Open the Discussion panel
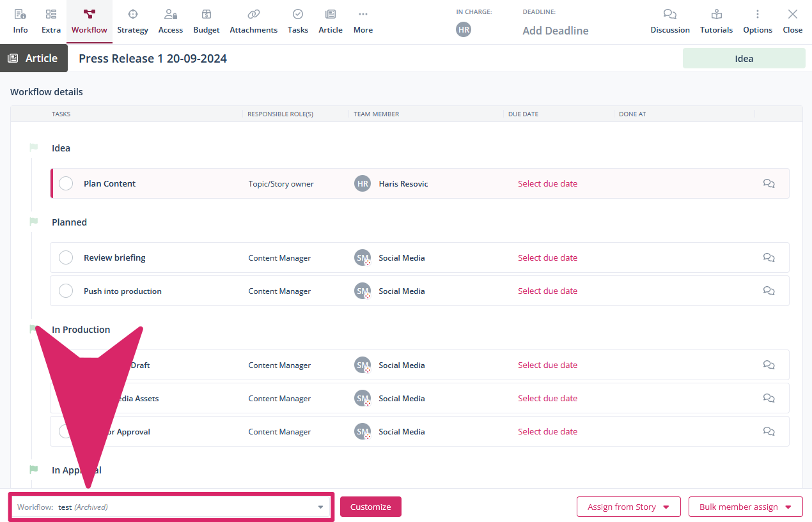Screen dimensions: 812x522 (670, 22)
